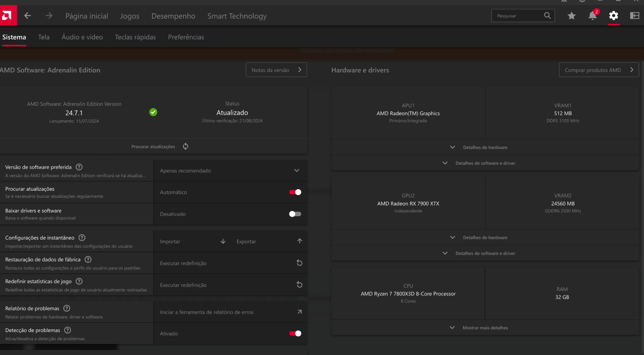Image resolution: width=644 pixels, height=355 pixels.
Task: Toggle Procurar atualizações Automático switch
Action: click(x=295, y=192)
